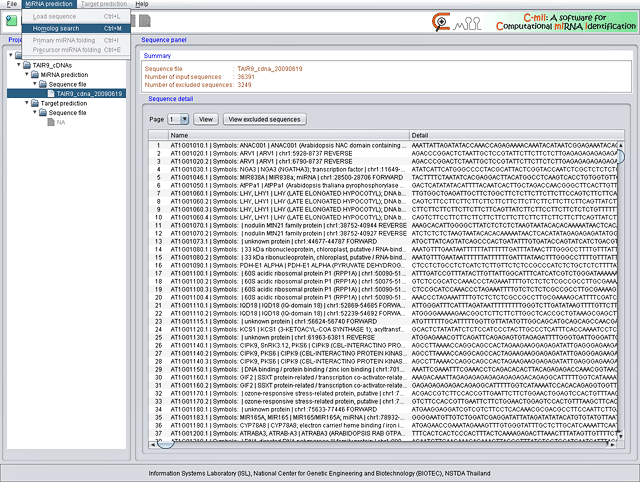Image resolution: width=640 pixels, height=482 pixels.
Task: Click the input sequences count 38391
Action: click(246, 77)
